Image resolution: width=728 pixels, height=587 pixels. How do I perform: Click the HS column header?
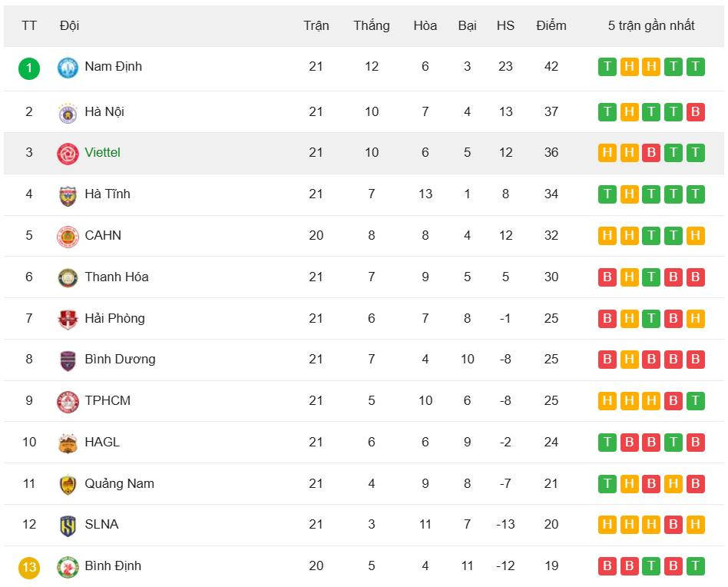point(505,25)
